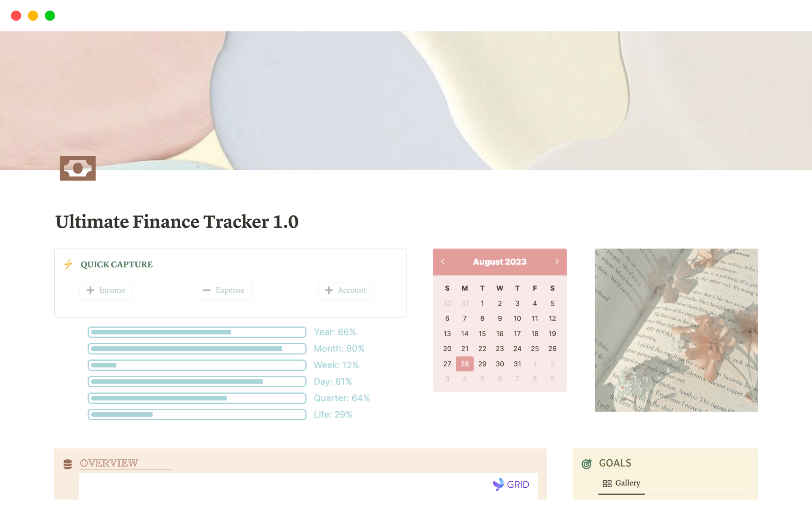Toggle the Gallery view under Goals
This screenshot has height=508, width=812.
coord(622,483)
